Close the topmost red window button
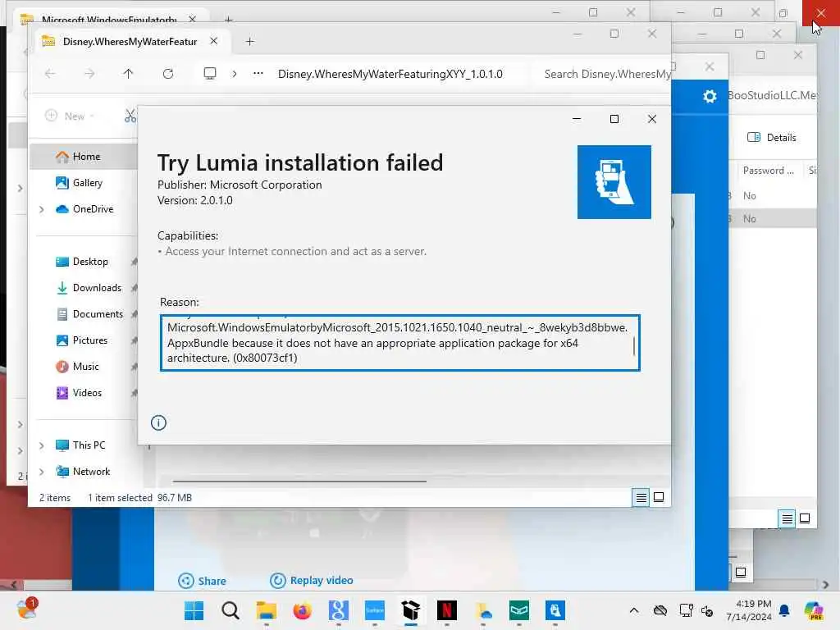The width and height of the screenshot is (840, 630). coord(820,12)
